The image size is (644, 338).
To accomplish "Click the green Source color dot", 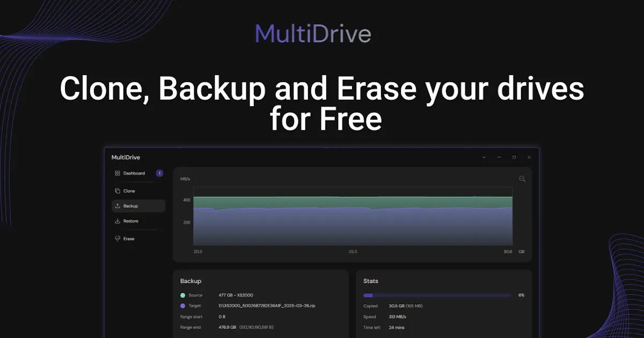I will (183, 295).
